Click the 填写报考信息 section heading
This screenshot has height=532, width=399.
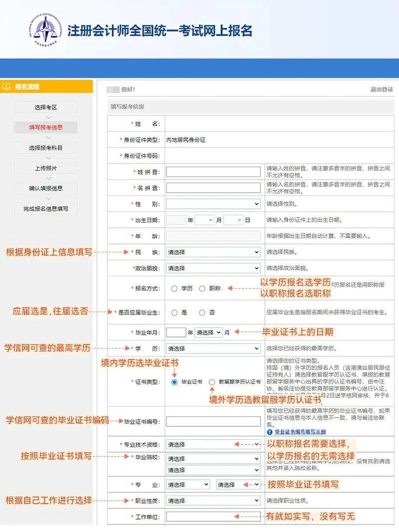tap(128, 107)
